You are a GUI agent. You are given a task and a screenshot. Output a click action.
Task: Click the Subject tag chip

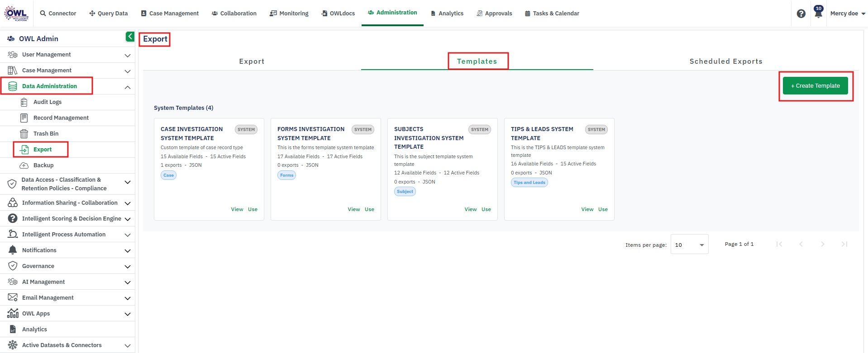[x=405, y=192]
